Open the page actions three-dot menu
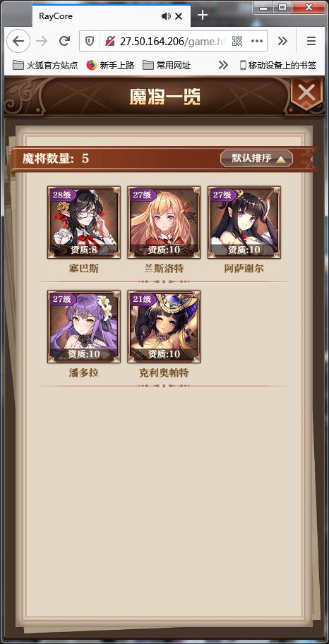This screenshot has width=329, height=644. click(x=256, y=41)
